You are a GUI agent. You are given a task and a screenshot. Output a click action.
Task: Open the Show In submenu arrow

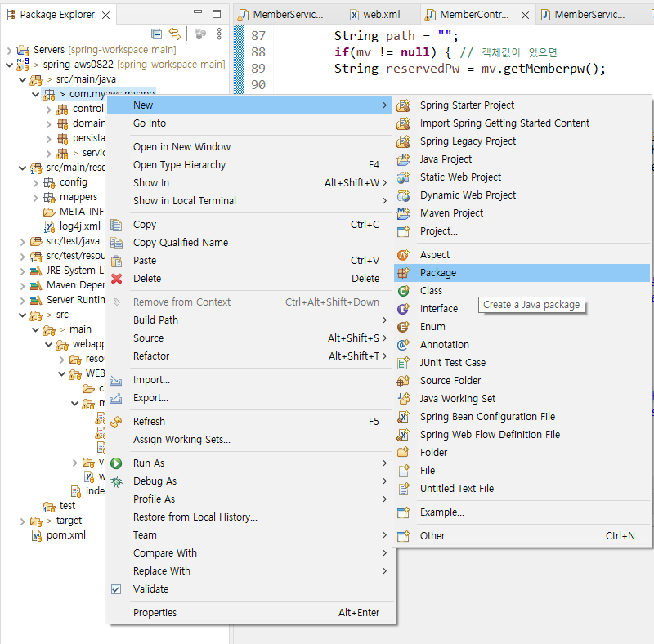(x=384, y=183)
